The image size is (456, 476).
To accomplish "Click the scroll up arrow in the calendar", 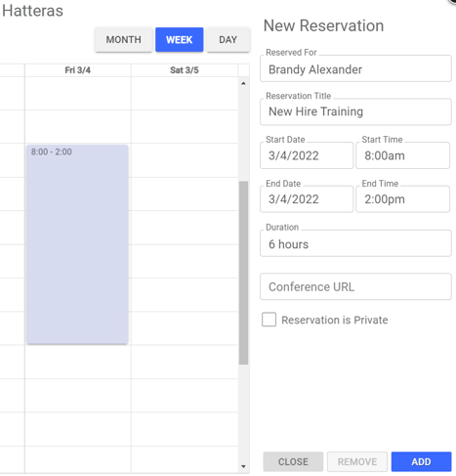I will pyautogui.click(x=243, y=83).
